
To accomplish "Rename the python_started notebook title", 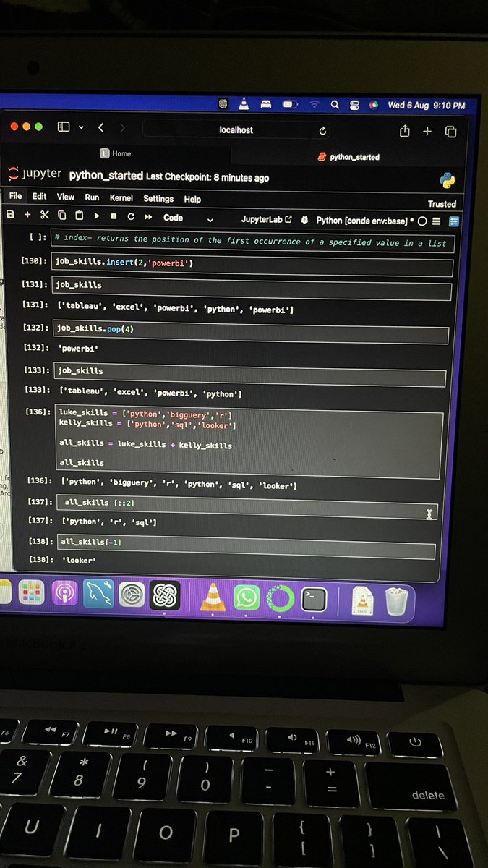I will pyautogui.click(x=106, y=176).
